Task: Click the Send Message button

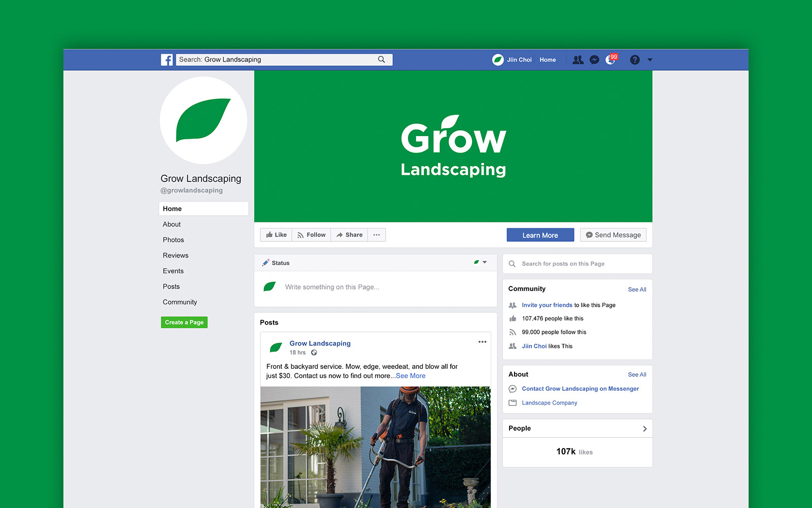Action: [613, 235]
